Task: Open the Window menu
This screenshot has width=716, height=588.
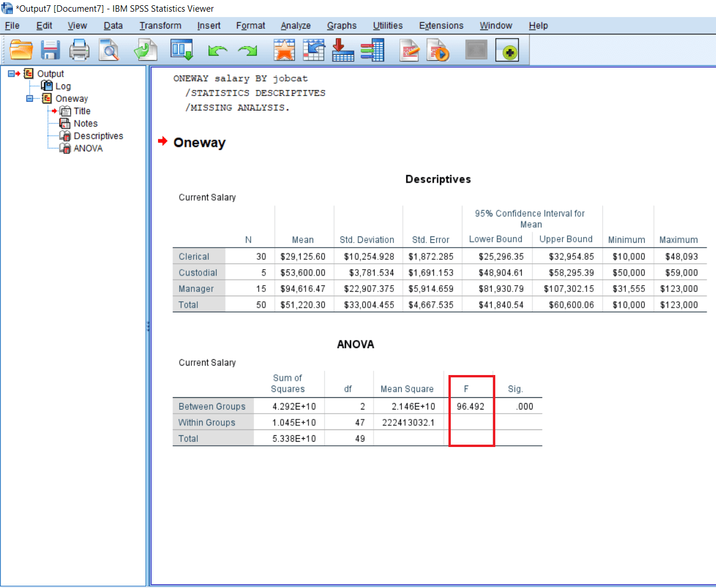Action: click(496, 26)
